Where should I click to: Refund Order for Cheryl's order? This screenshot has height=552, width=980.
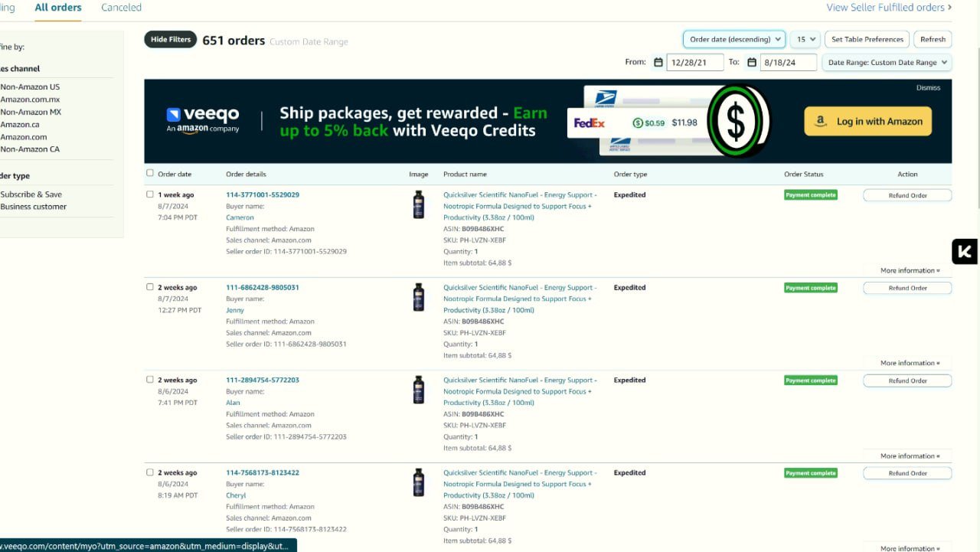click(907, 473)
